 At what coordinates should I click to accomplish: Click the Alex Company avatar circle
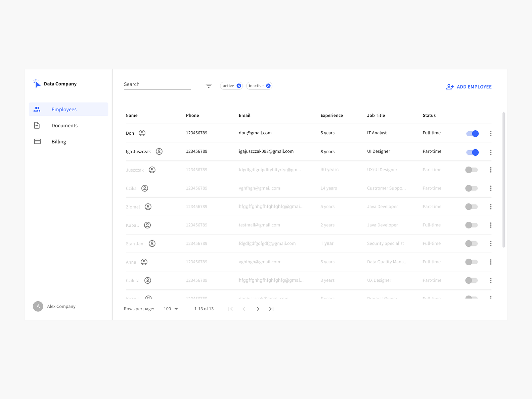pos(38,306)
